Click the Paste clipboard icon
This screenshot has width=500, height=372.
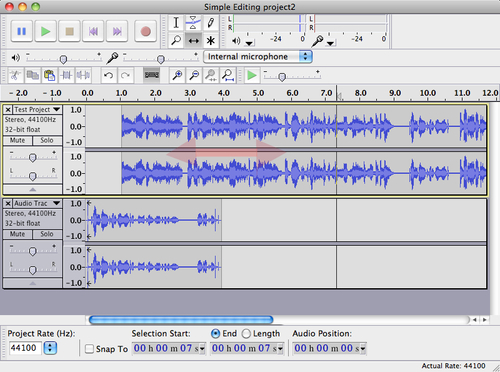(49, 75)
